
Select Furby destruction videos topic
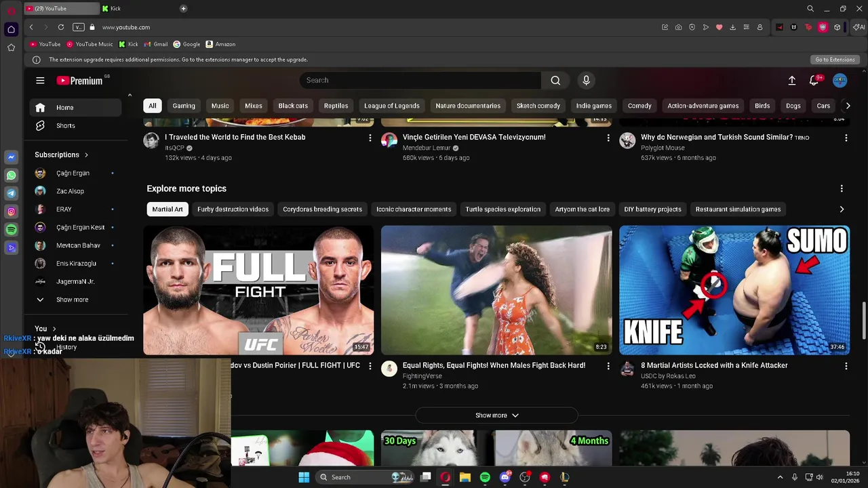click(x=233, y=209)
